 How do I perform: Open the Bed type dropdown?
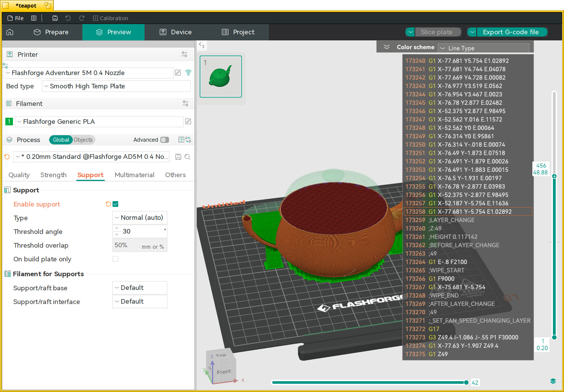[116, 86]
